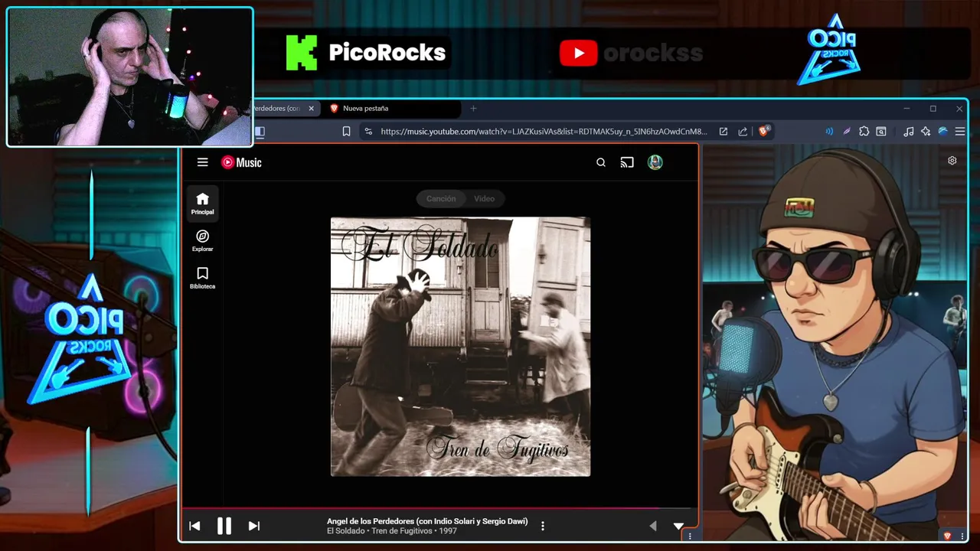Click the tab audio playing indicator
The height and width of the screenshot is (551, 980).
tap(829, 132)
